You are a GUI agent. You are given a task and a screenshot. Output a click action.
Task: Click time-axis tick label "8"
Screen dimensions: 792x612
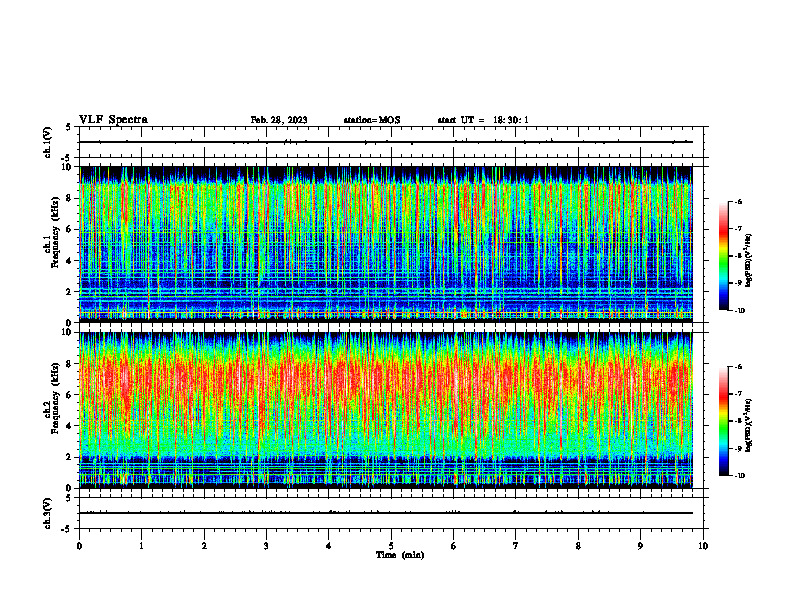coord(578,546)
